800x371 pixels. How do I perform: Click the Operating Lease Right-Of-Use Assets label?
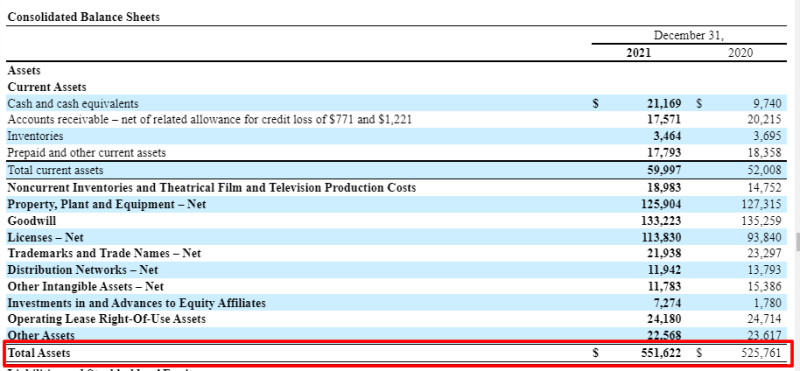107,319
